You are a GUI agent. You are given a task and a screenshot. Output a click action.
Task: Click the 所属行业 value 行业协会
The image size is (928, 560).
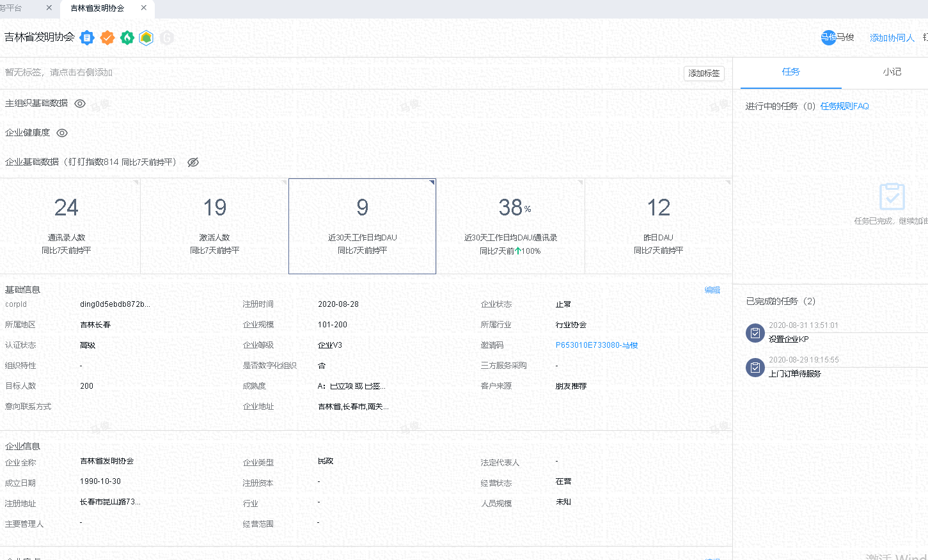coord(571,325)
